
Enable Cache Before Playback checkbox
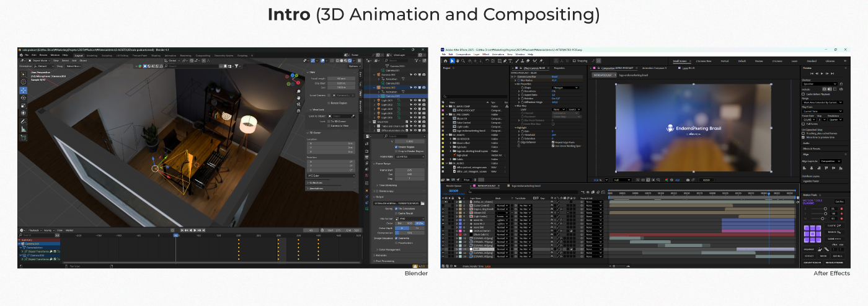(803, 94)
